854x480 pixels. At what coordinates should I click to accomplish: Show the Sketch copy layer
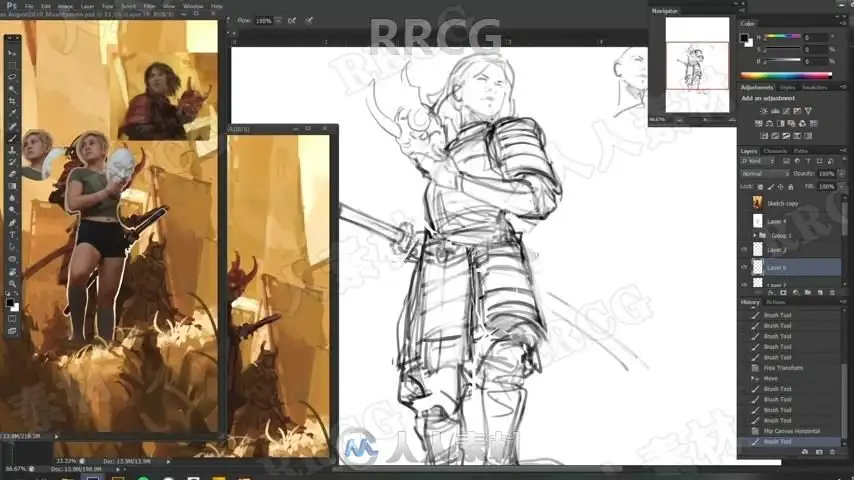[x=744, y=203]
